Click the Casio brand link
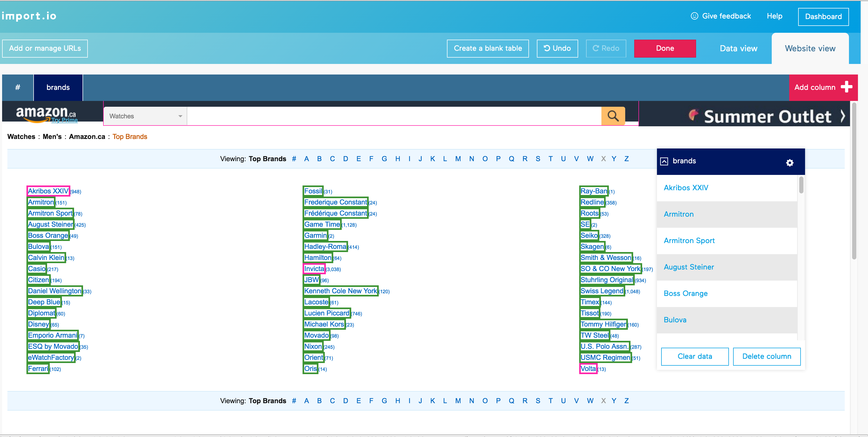The height and width of the screenshot is (437, 868). click(36, 269)
